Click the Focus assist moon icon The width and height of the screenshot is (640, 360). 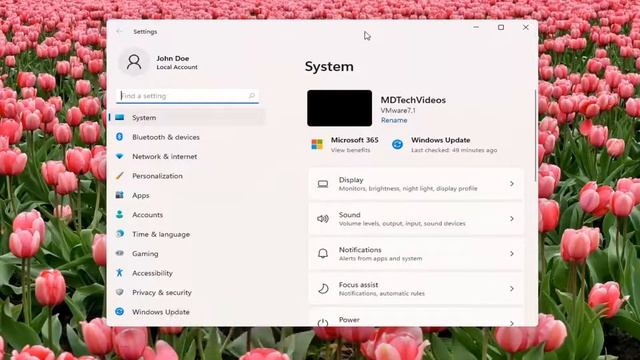click(323, 289)
